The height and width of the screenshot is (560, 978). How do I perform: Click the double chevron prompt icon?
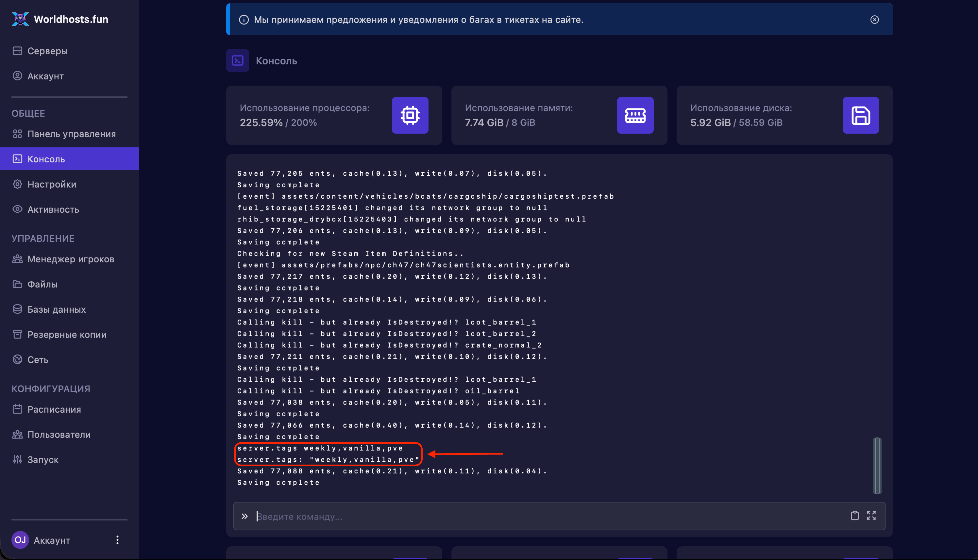(244, 516)
